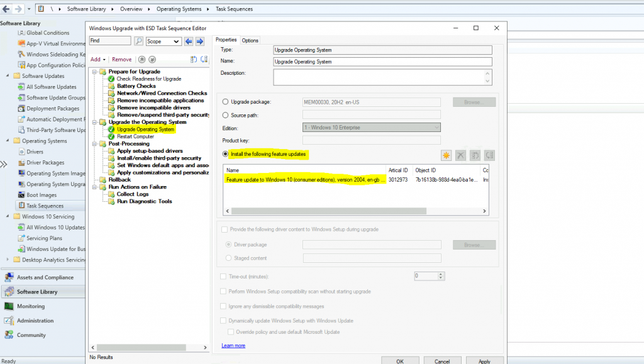Toggle ignore dismissible compatibility messages checkbox
The width and height of the screenshot is (644, 364).
click(223, 306)
